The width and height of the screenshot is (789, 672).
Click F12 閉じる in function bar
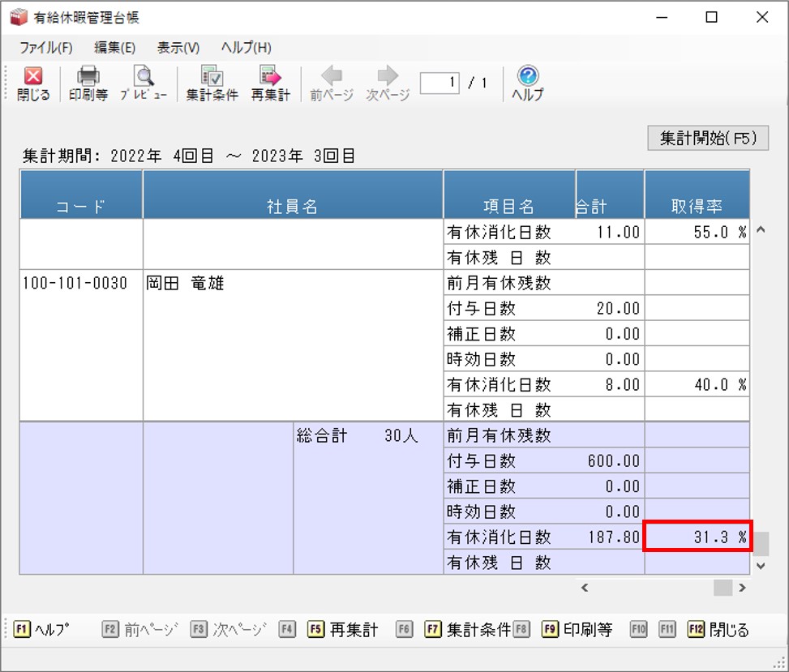pyautogui.click(x=718, y=629)
